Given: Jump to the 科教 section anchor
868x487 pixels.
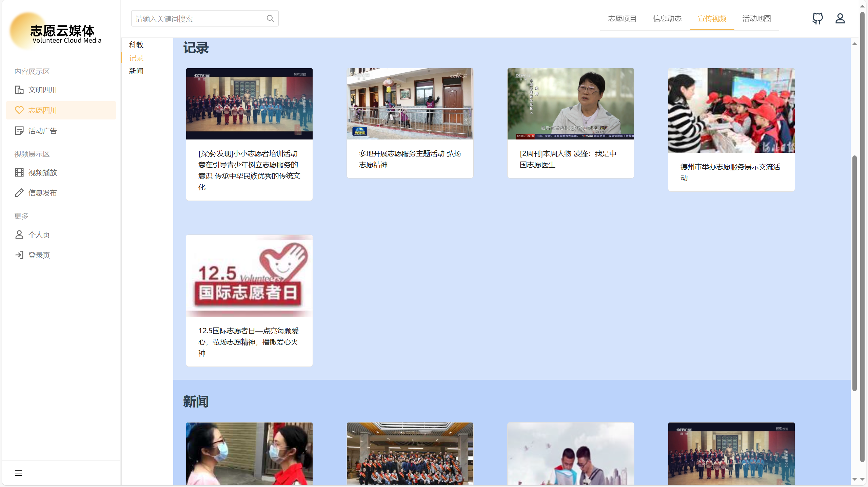Looking at the screenshot, I should (136, 45).
